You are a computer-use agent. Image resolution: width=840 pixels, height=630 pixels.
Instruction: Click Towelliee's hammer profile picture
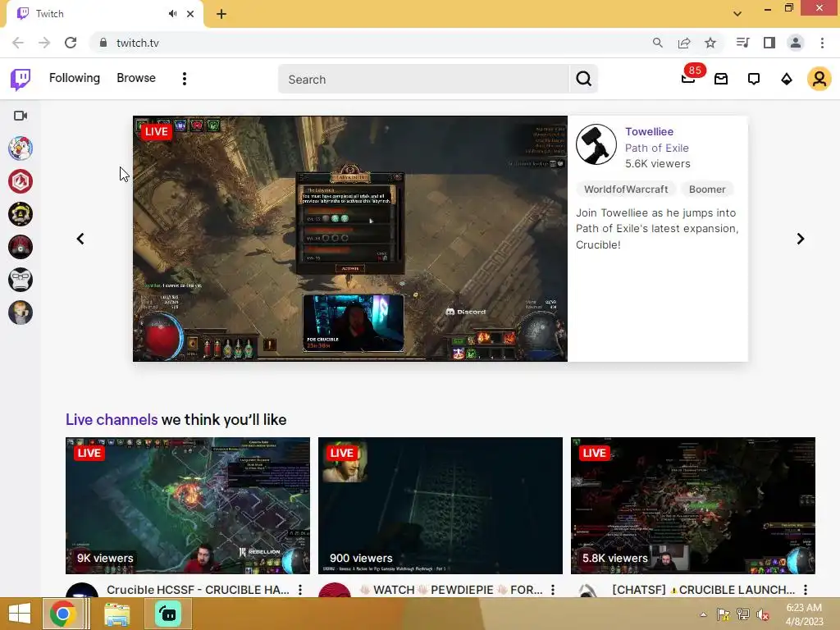pyautogui.click(x=596, y=144)
